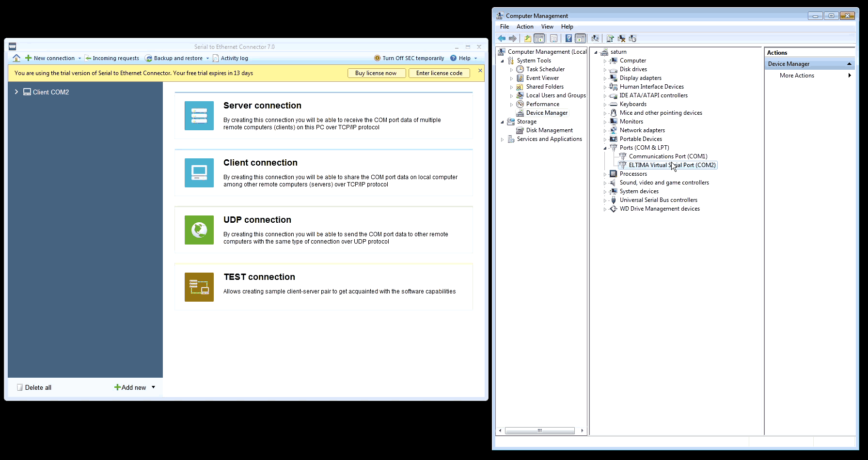The image size is (868, 460).
Task: Open the Help menu in Computer Management
Action: [x=567, y=27]
